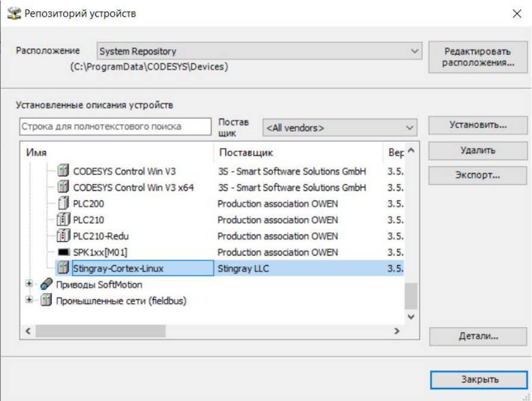Click the full-text search input field
The width and height of the screenshot is (532, 401).
click(x=116, y=126)
